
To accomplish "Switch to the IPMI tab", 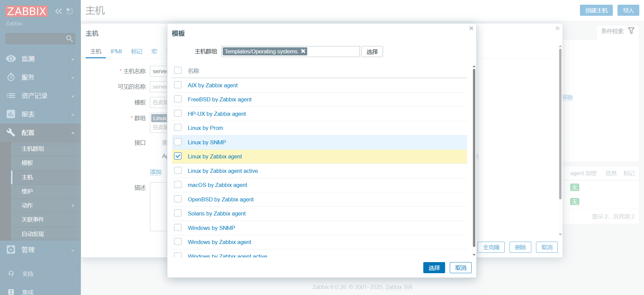I will click(116, 51).
